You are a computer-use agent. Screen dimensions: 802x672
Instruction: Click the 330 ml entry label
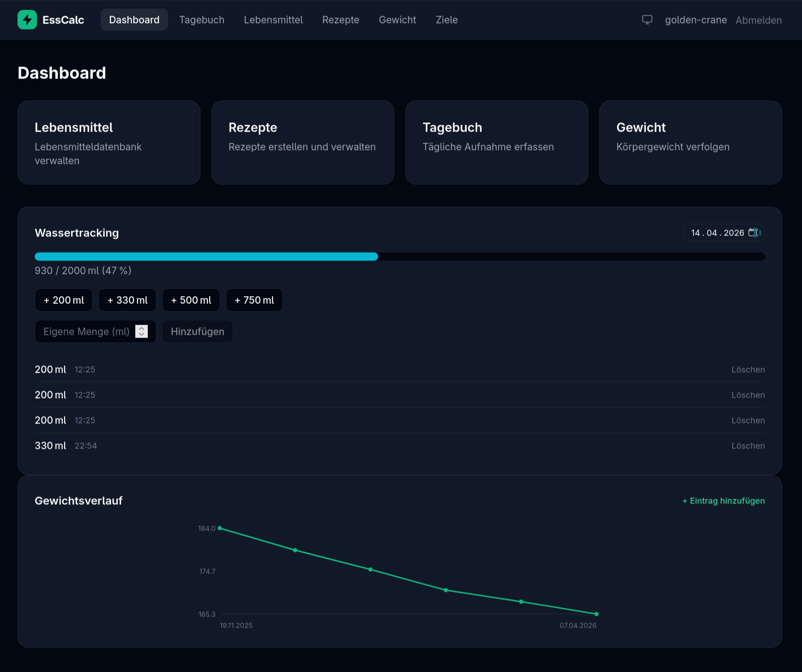coord(50,446)
